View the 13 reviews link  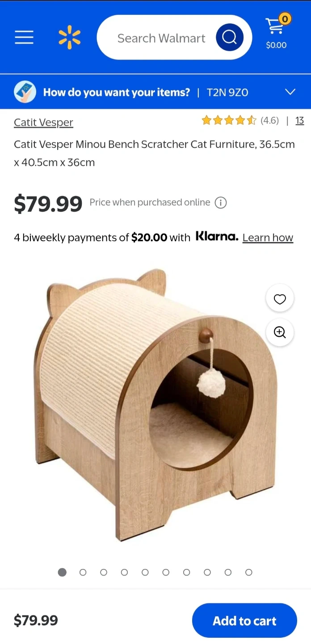(x=300, y=120)
